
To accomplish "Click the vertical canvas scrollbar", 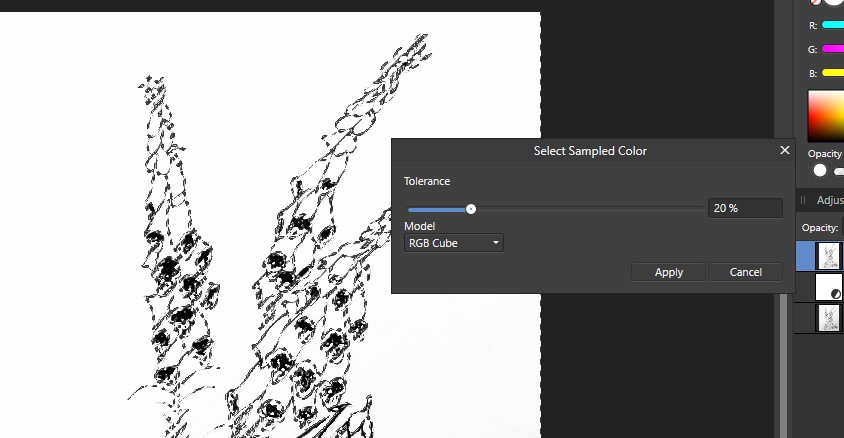I will 784,366.
